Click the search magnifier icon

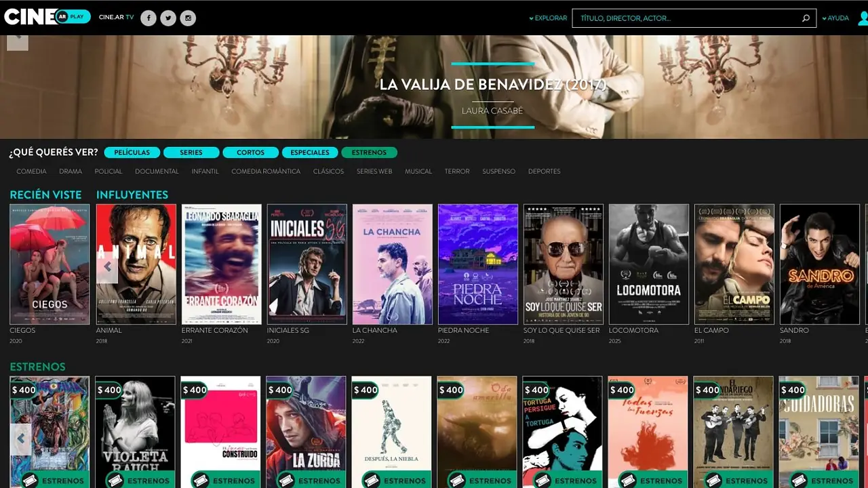(x=806, y=18)
